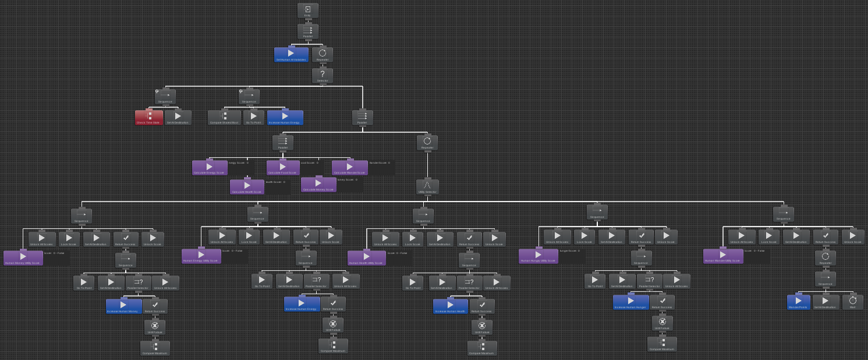The height and width of the screenshot is (360, 868).
Task: Click the Entry node at the top
Action: point(307,10)
